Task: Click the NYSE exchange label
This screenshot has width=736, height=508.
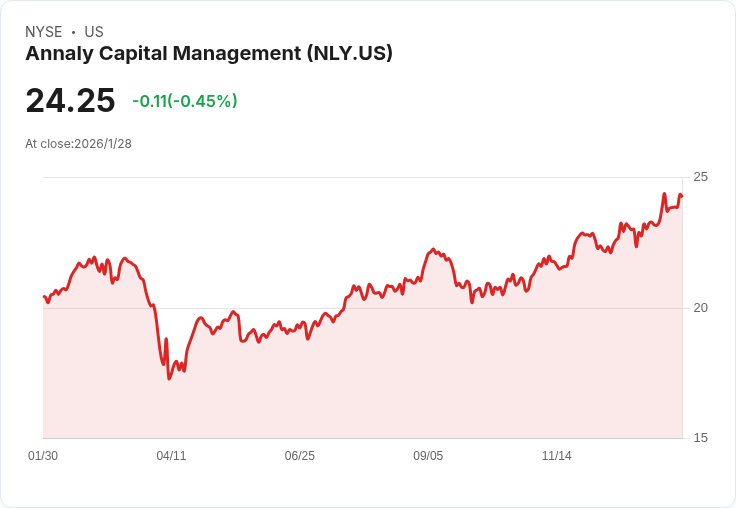Action: 44,32
